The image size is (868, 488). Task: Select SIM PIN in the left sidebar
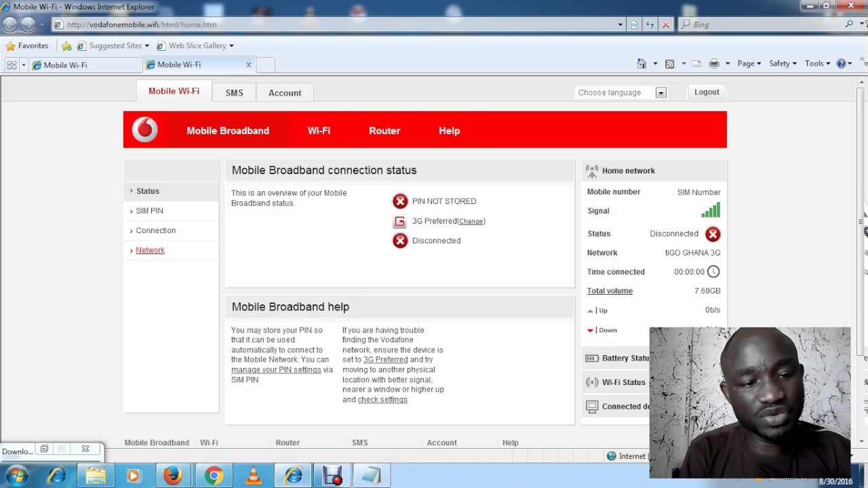171,211
